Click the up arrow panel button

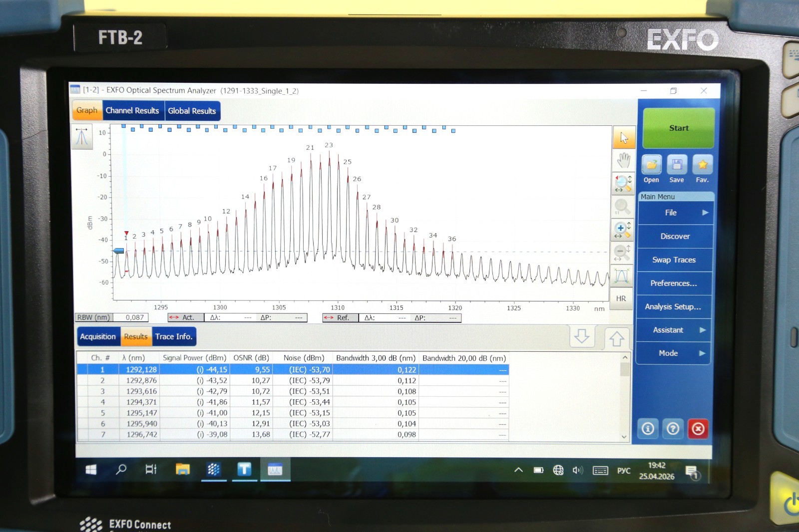tap(617, 338)
